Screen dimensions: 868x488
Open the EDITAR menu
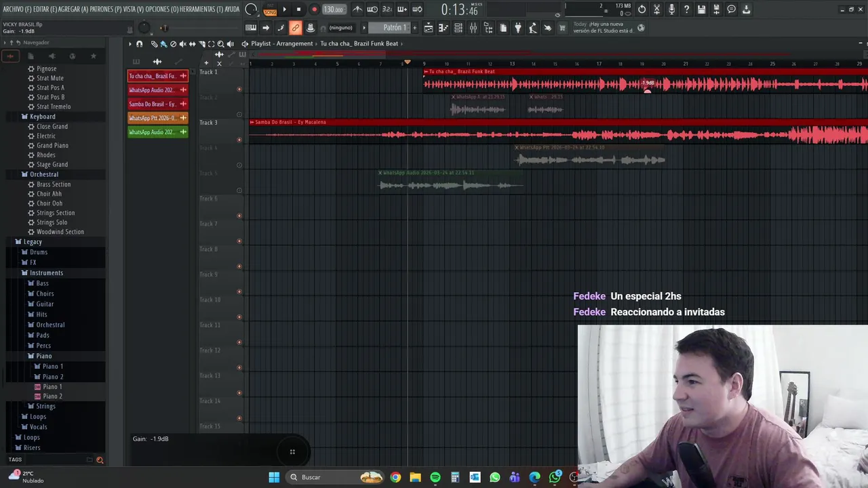(45, 9)
